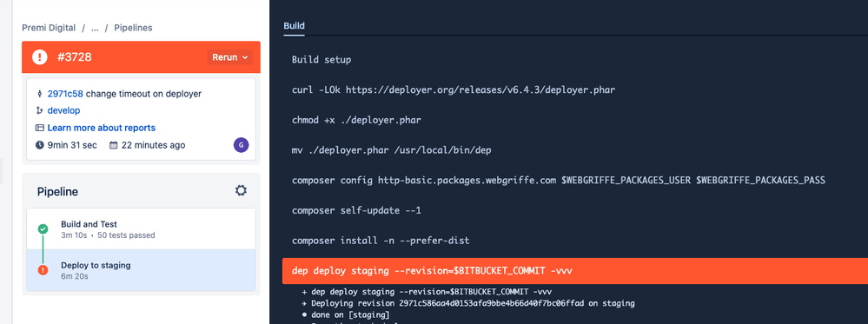The height and width of the screenshot is (324, 868).
Task: Open the Rerun dropdown
Action: (x=229, y=57)
